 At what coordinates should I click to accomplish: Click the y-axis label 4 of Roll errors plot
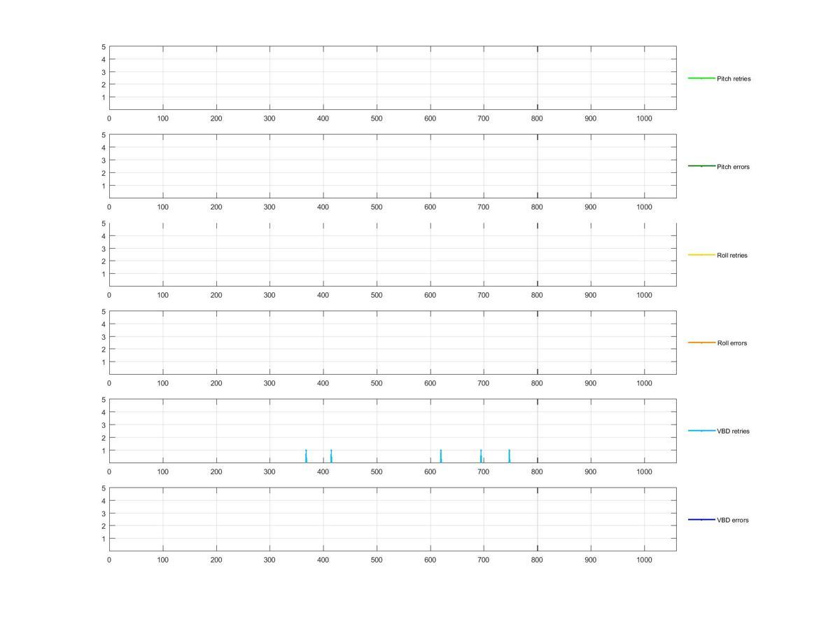[x=103, y=324]
